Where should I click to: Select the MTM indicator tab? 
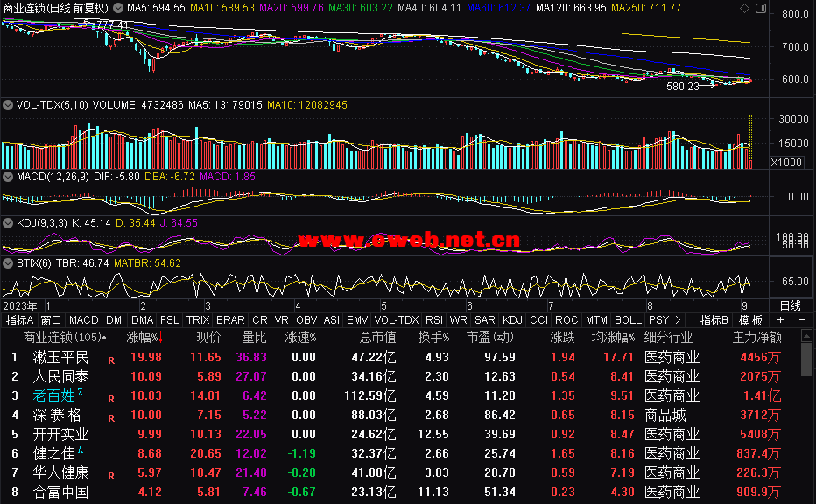596,320
